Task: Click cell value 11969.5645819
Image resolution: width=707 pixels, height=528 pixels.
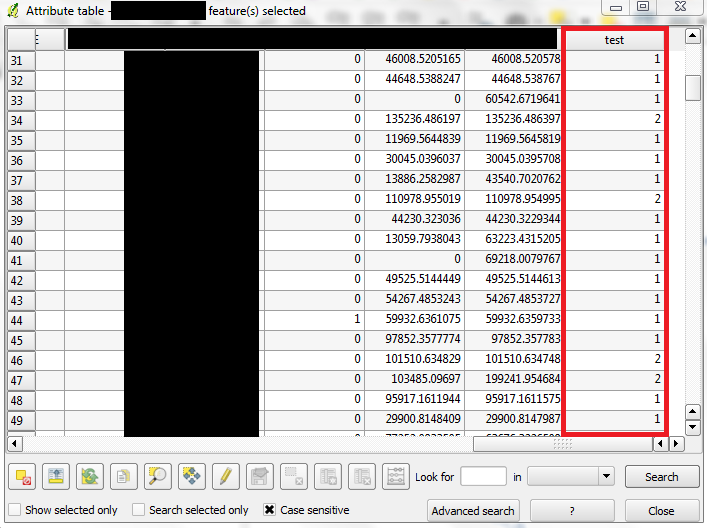Action: coord(523,139)
